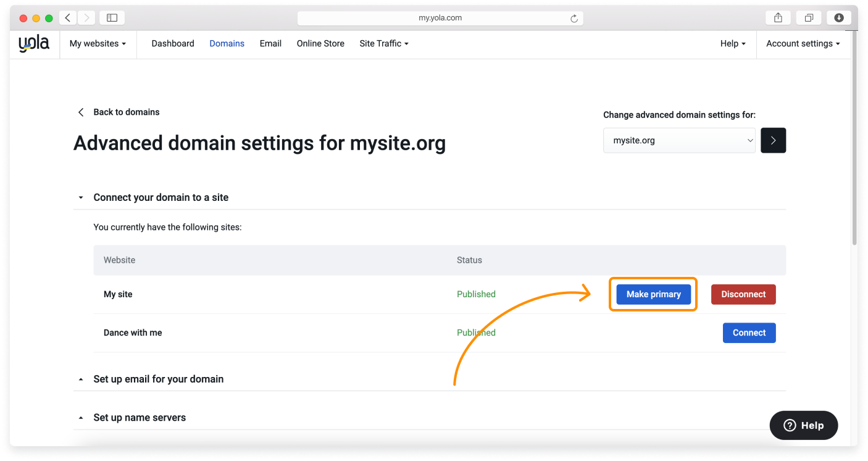Image resolution: width=868 pixels, height=461 pixels.
Task: Open the My websites dropdown
Action: coord(98,43)
